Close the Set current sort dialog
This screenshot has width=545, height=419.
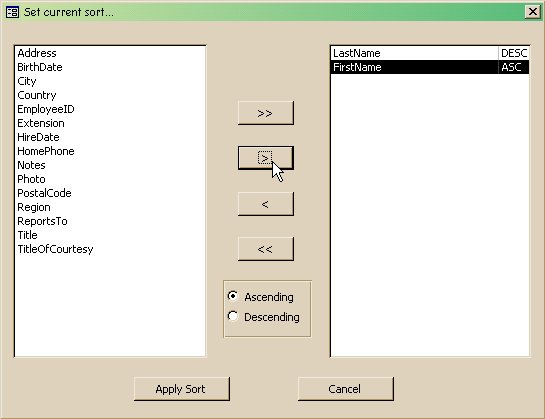tap(532, 12)
